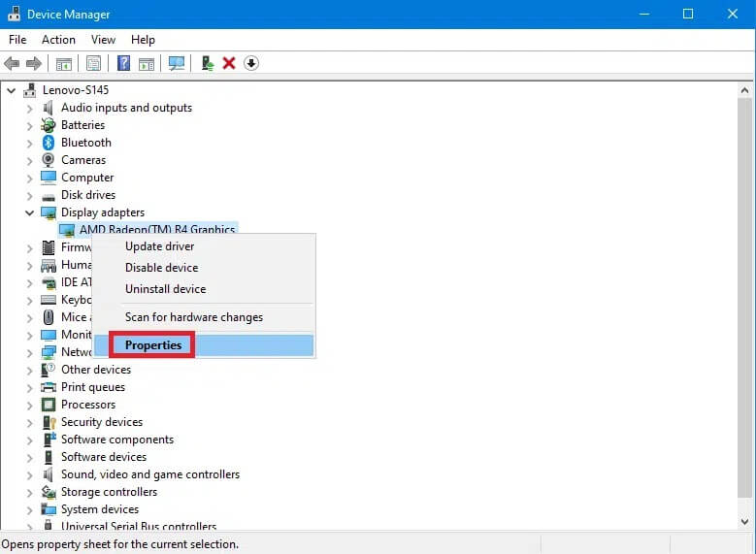Expand the Audio inputs and outputs category

(30, 108)
